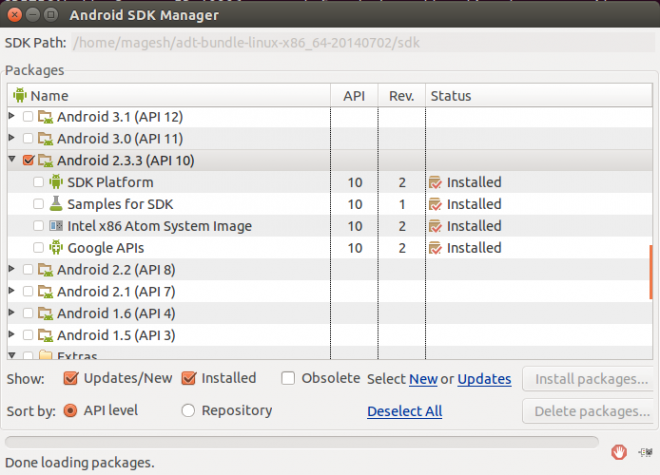660x475 pixels.
Task: Click the Intel x86 Atom System Image icon
Action: coord(56,226)
